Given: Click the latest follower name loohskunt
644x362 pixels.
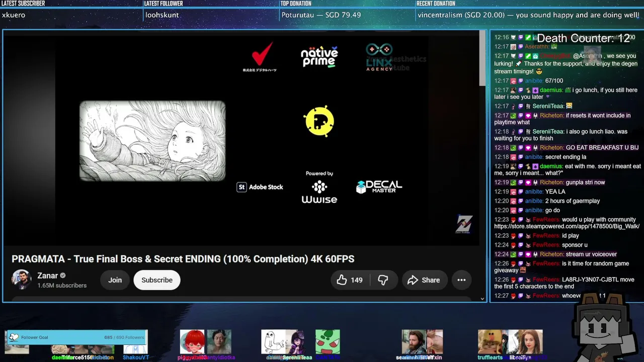Looking at the screenshot, I should (162, 15).
